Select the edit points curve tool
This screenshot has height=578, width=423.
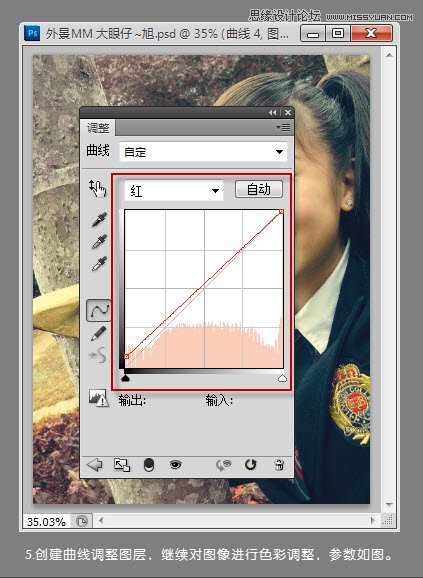(x=98, y=310)
